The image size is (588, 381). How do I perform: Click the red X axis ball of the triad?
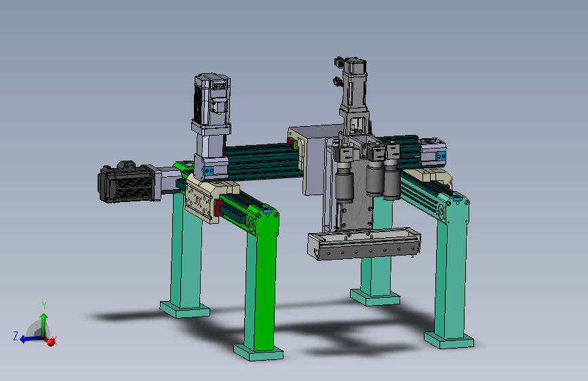click(x=51, y=342)
